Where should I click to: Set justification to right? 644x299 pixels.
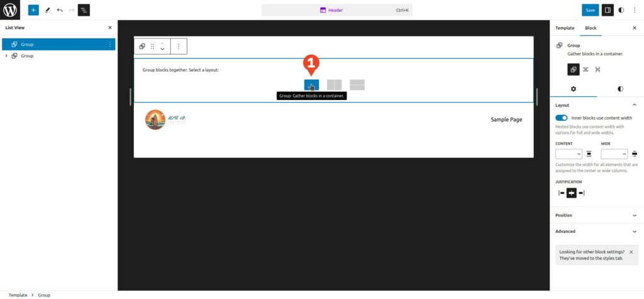(x=581, y=193)
